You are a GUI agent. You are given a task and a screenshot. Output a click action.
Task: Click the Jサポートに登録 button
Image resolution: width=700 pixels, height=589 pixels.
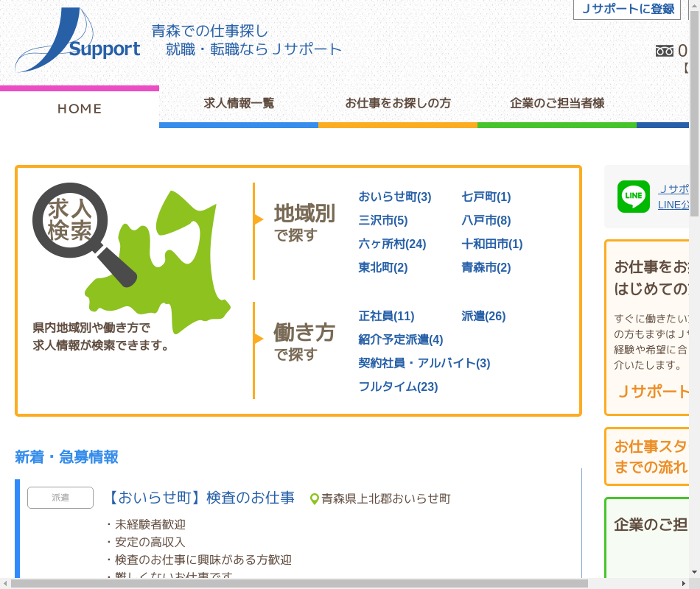[x=628, y=9]
